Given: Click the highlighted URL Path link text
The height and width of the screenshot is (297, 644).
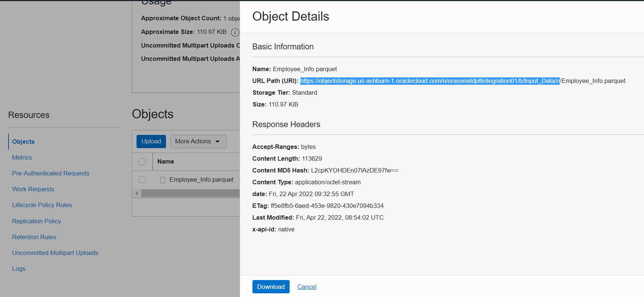Looking at the screenshot, I should click(x=430, y=81).
